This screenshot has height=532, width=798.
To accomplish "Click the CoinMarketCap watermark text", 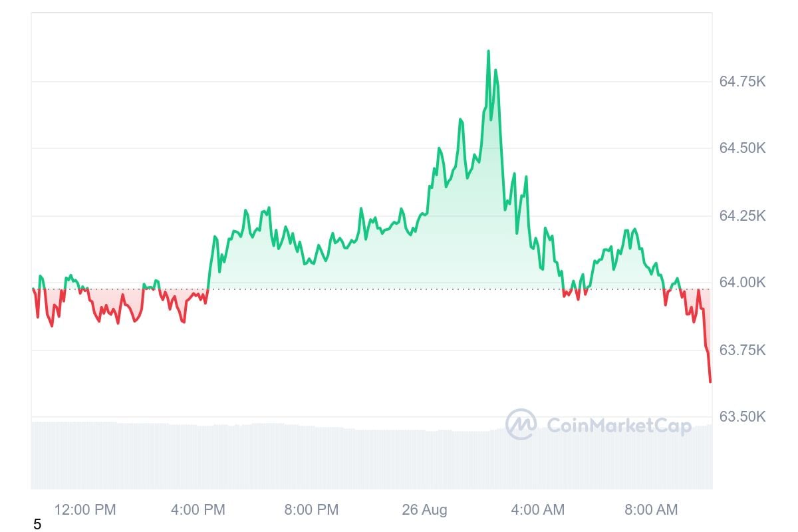I will coord(618,426).
